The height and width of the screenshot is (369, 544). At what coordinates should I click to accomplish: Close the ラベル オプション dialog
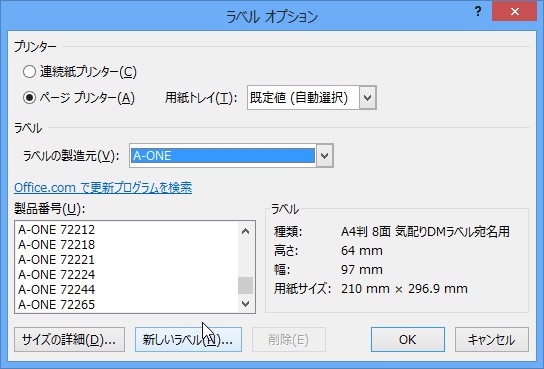(x=515, y=12)
